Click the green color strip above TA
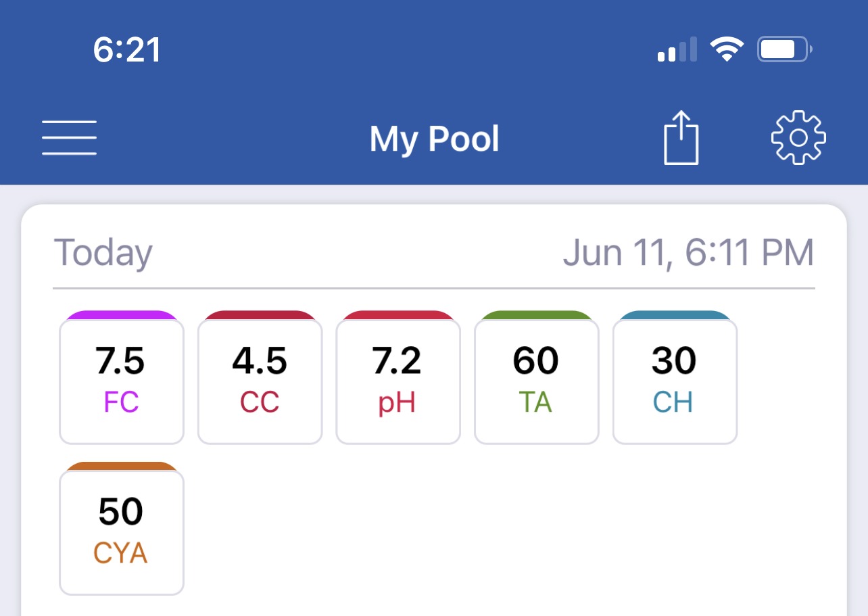Viewport: 868px width, 616px height. 536,314
